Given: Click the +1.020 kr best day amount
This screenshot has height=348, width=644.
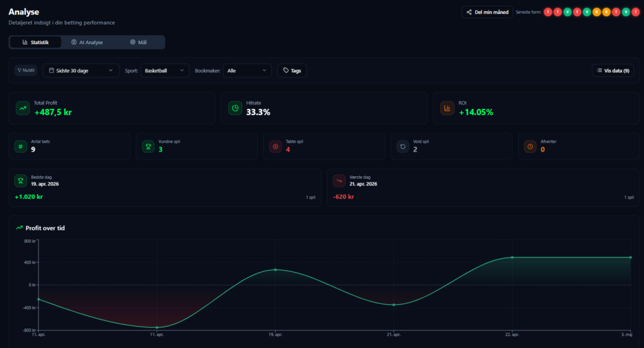Looking at the screenshot, I should [x=29, y=197].
